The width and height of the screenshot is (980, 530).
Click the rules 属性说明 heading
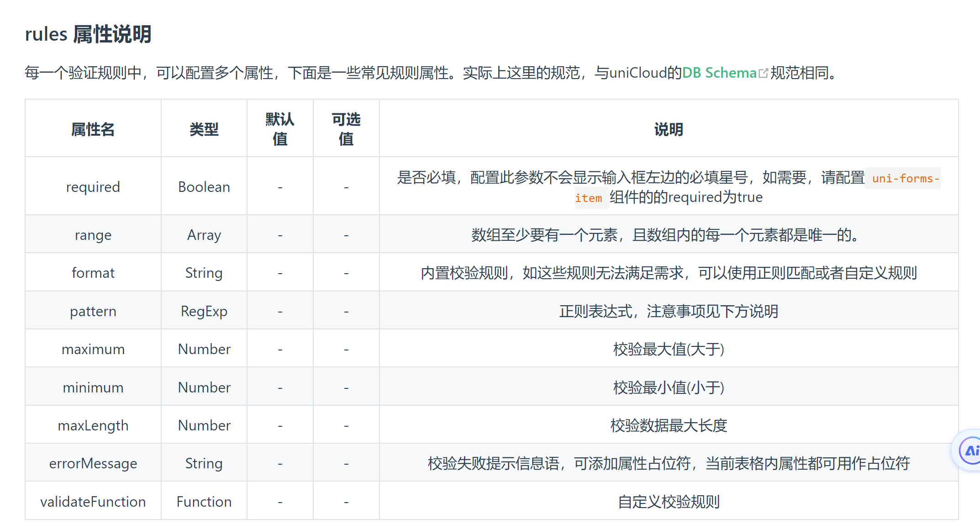(88, 34)
